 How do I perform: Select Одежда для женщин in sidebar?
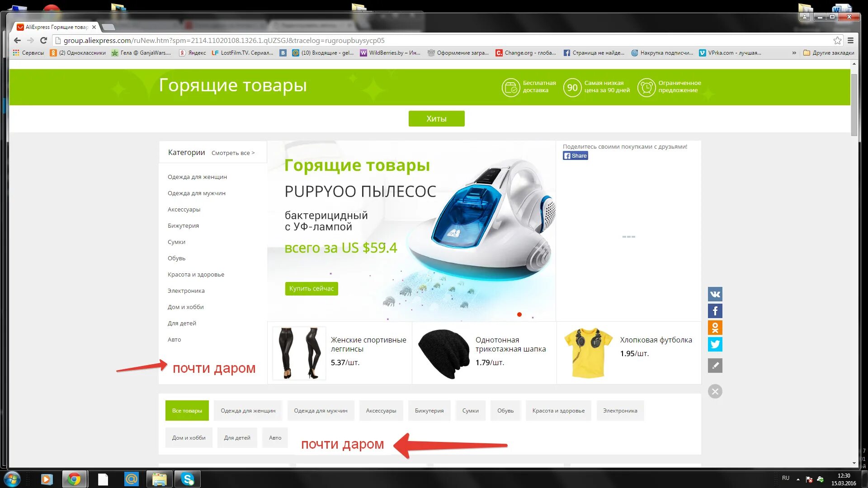[x=197, y=177]
